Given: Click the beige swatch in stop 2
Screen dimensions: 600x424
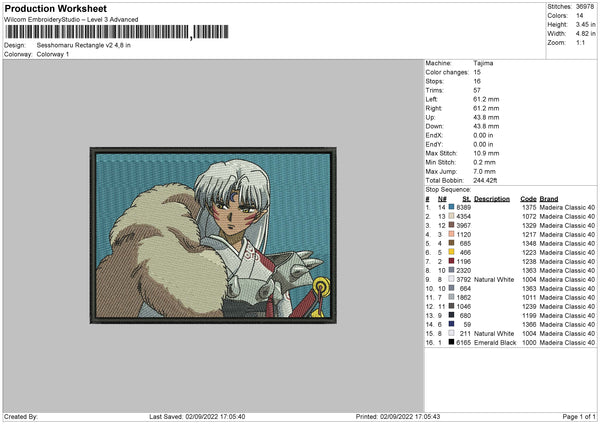Looking at the screenshot, I should (x=452, y=215).
